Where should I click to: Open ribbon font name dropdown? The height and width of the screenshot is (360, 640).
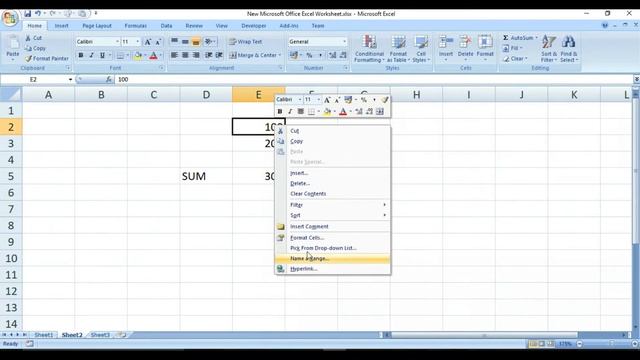tap(117, 42)
